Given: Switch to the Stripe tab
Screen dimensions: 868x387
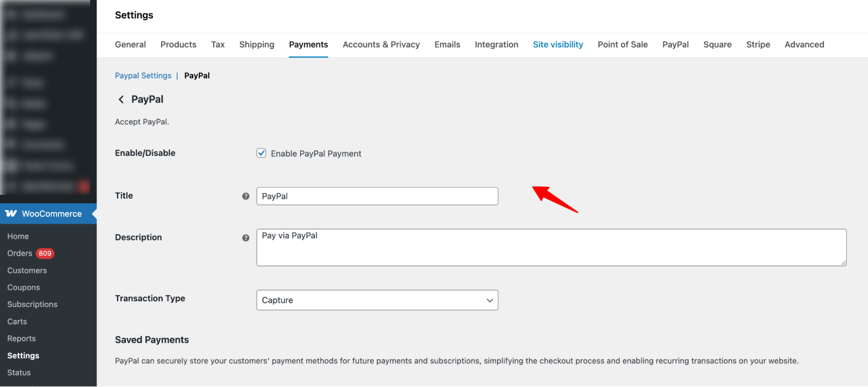Looking at the screenshot, I should pyautogui.click(x=758, y=44).
